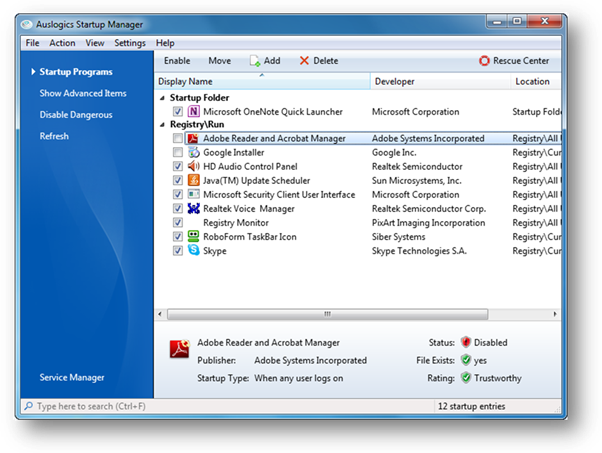Sort by Location column header

click(x=536, y=81)
